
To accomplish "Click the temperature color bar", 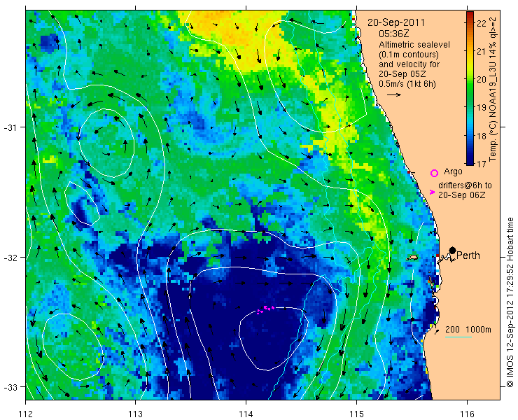I will click(470, 88).
